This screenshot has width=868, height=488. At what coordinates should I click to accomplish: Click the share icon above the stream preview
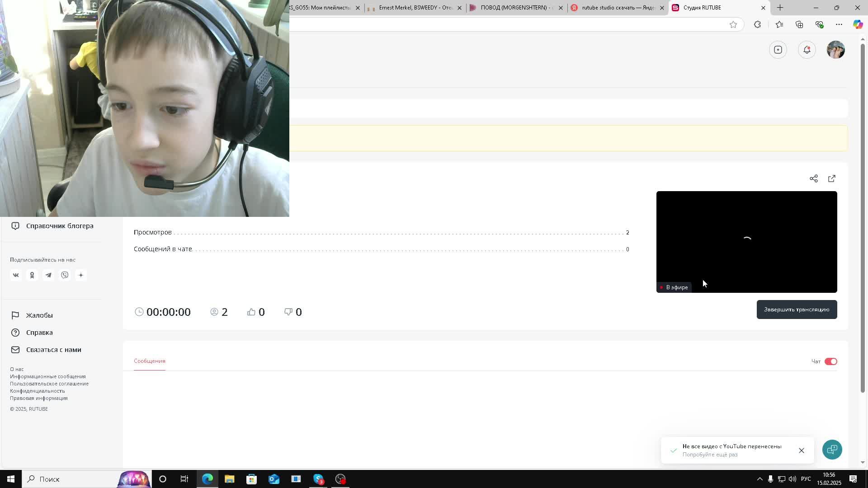[x=813, y=178]
